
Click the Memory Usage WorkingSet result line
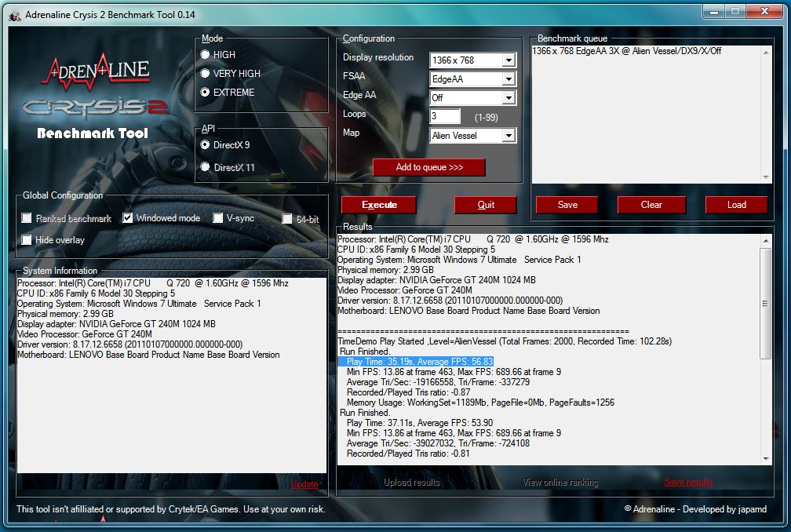coord(480,403)
